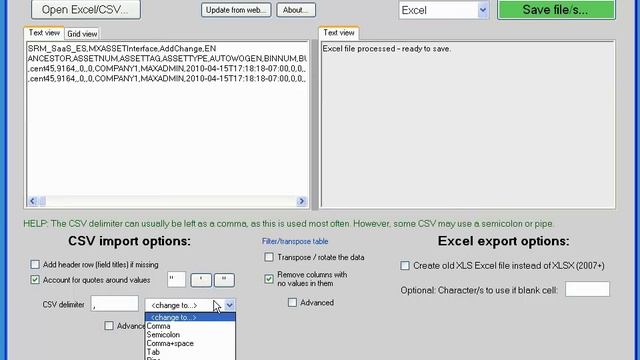Open the Excel/CSV file button

86,9
